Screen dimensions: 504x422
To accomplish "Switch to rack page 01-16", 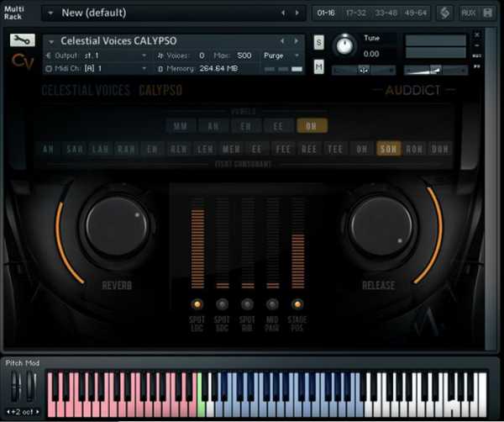I will point(326,13).
